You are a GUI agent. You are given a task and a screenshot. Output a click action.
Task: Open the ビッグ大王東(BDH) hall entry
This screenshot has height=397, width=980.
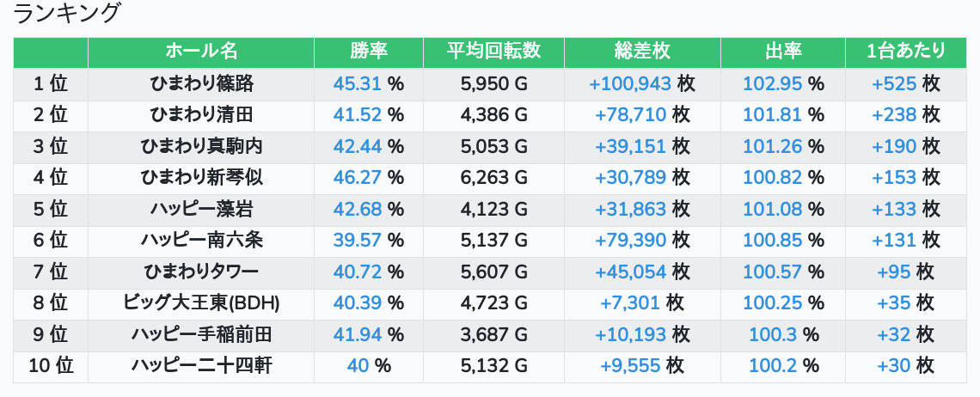(201, 302)
